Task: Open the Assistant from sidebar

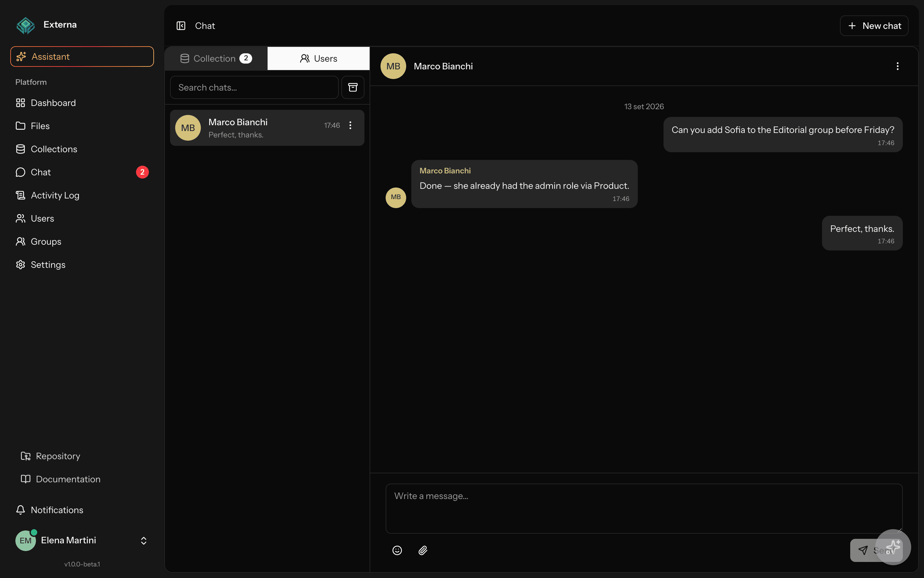Action: (82, 57)
